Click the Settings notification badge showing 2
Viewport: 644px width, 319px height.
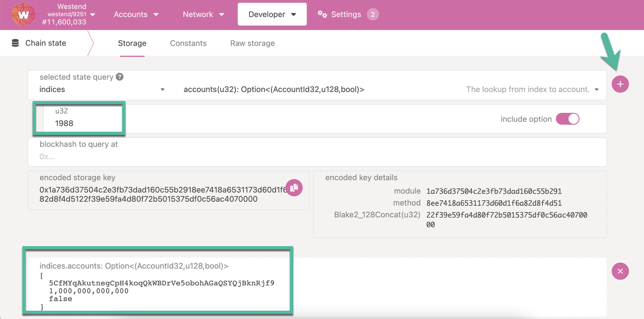(x=373, y=14)
